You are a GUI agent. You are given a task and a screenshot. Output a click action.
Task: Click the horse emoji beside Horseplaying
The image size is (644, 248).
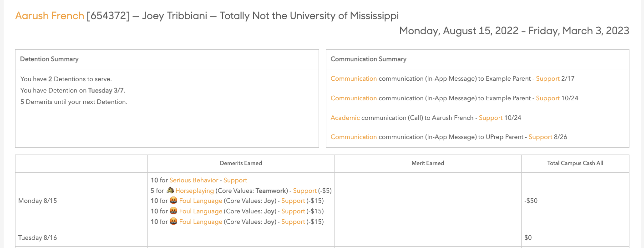[171, 191]
